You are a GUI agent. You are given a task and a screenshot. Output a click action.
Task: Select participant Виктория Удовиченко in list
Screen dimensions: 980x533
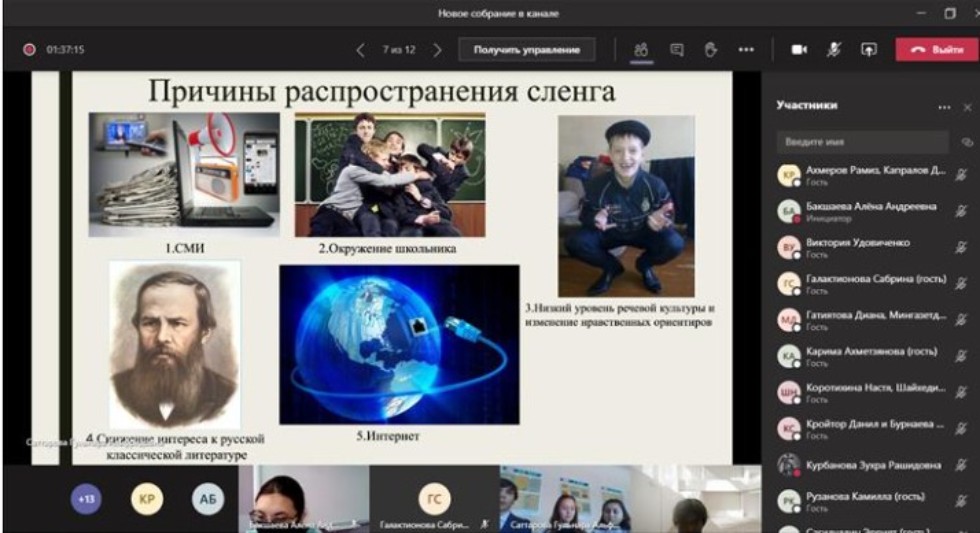858,243
